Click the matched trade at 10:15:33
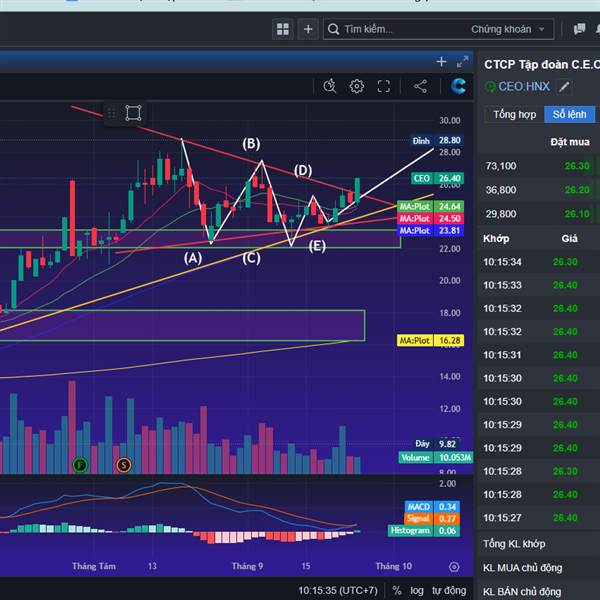Image resolution: width=600 pixels, height=600 pixels. pos(539,285)
